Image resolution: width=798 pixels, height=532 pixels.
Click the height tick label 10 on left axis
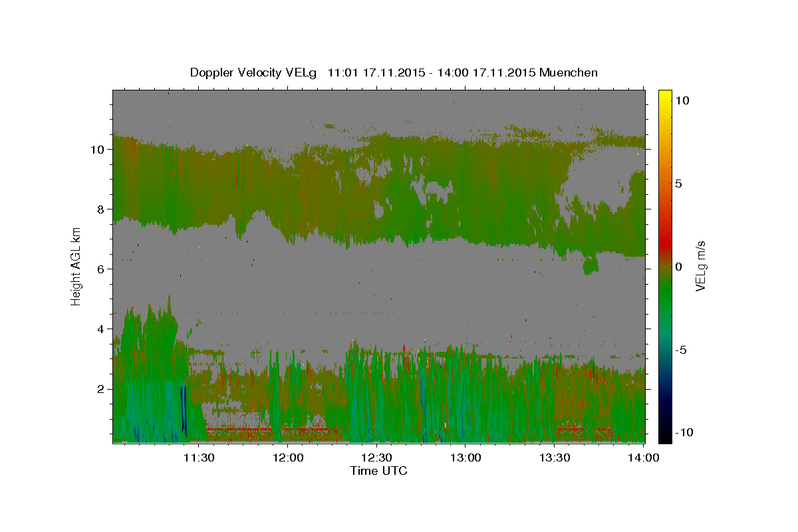(x=98, y=150)
